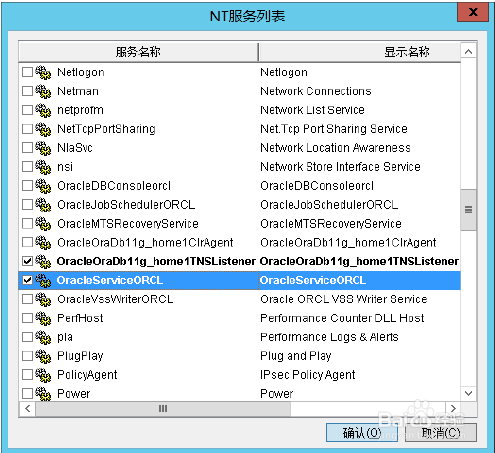Sort by the 显示名称 column header
Screen dimensions: 495x453
[360, 52]
